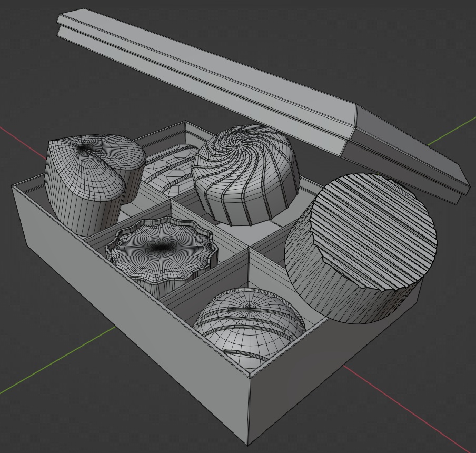Select the spiral swirl-topped chocolate
The image size is (476, 453).
point(245,174)
